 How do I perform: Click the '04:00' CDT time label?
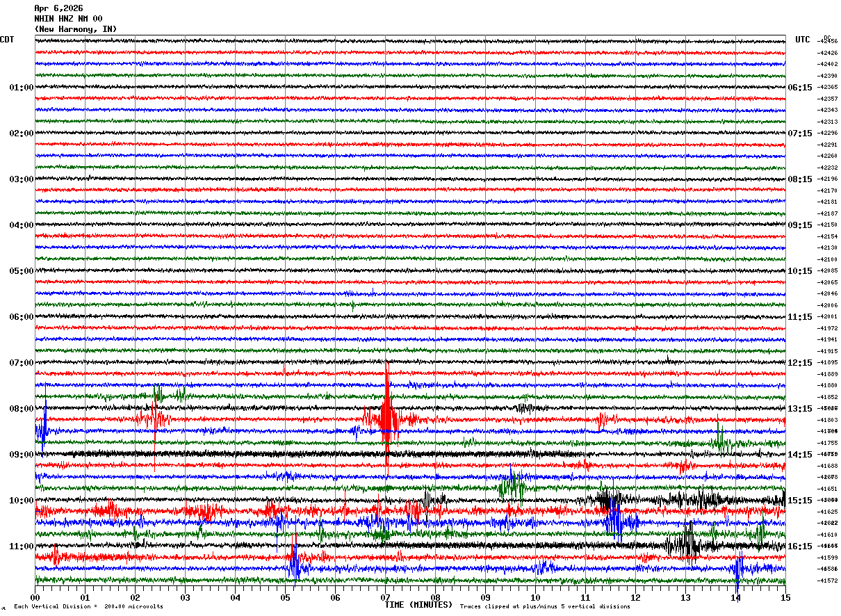(x=22, y=225)
